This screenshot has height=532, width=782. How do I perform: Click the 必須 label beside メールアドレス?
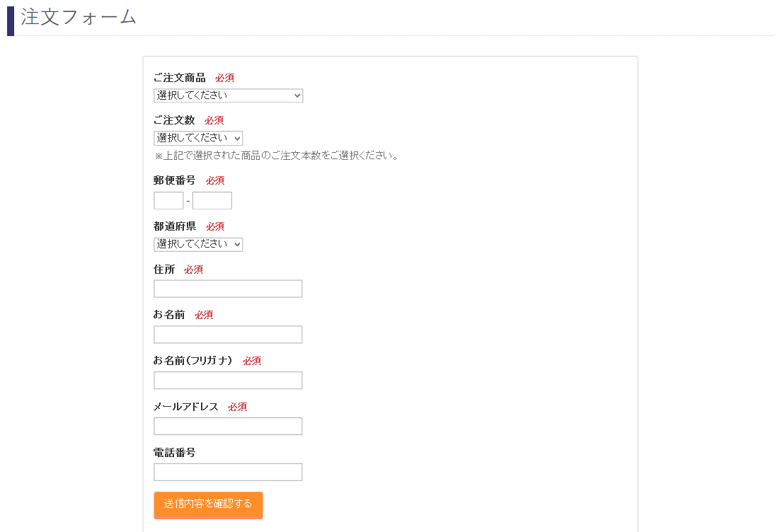[236, 407]
